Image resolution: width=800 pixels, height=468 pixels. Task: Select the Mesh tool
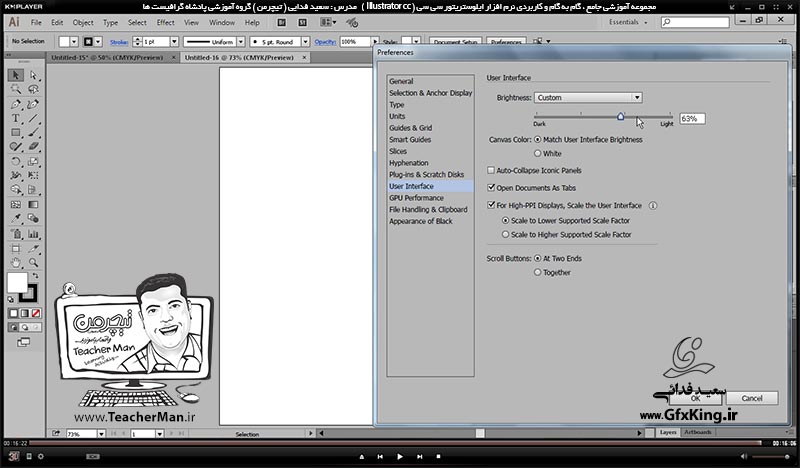coord(16,205)
